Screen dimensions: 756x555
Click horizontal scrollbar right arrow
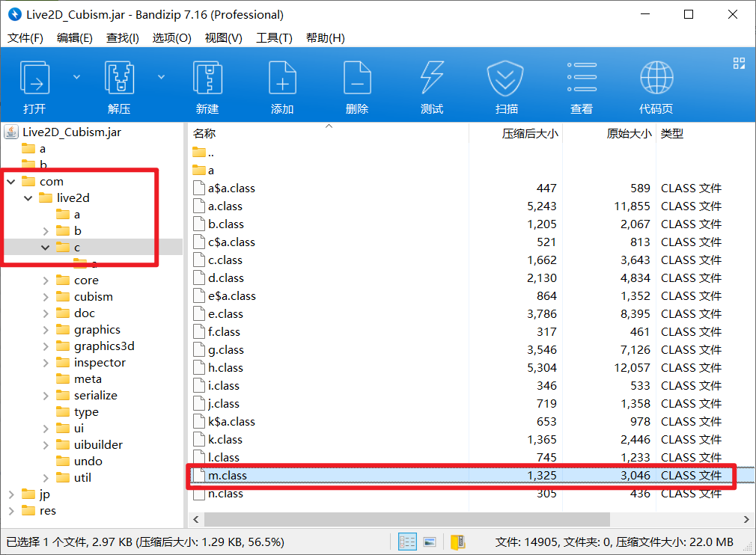click(746, 519)
